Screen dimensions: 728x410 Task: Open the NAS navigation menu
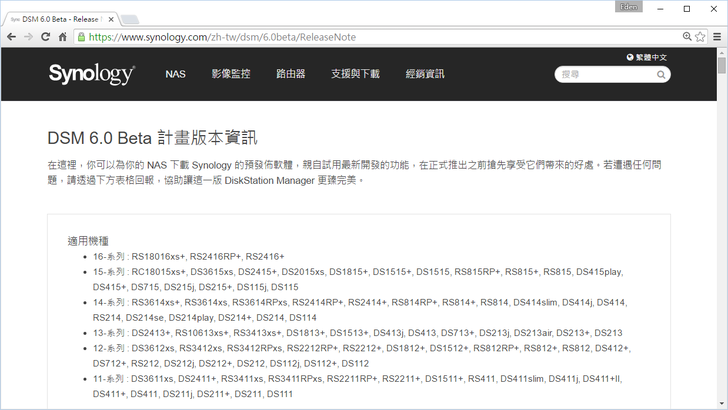tap(175, 74)
